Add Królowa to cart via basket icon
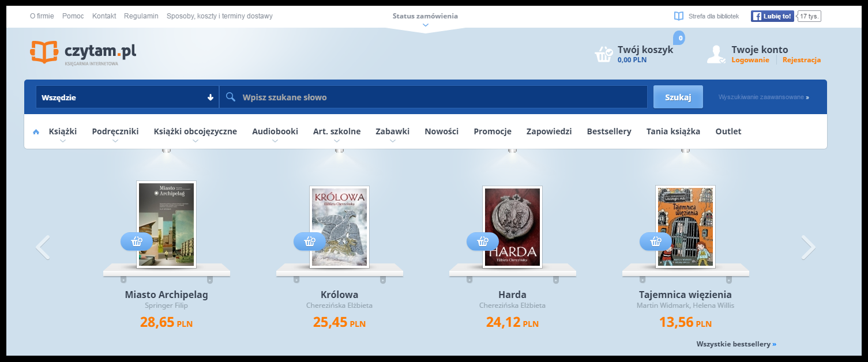The width and height of the screenshot is (868, 362). click(x=309, y=242)
